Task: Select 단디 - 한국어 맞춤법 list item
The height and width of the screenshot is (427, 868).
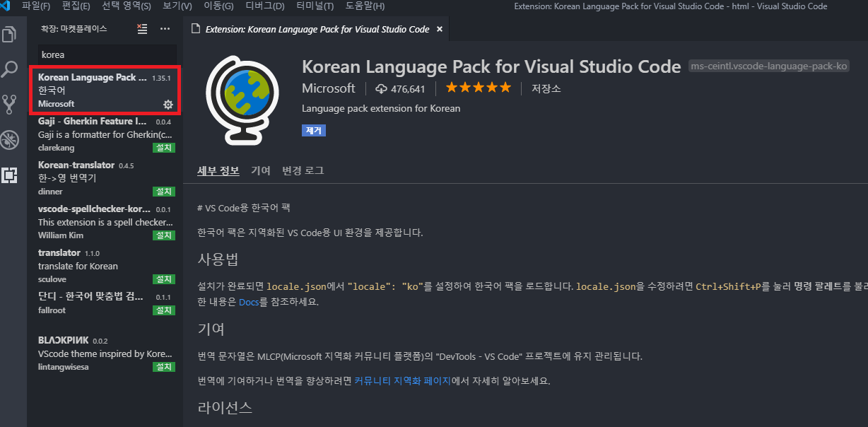Action: tap(105, 303)
